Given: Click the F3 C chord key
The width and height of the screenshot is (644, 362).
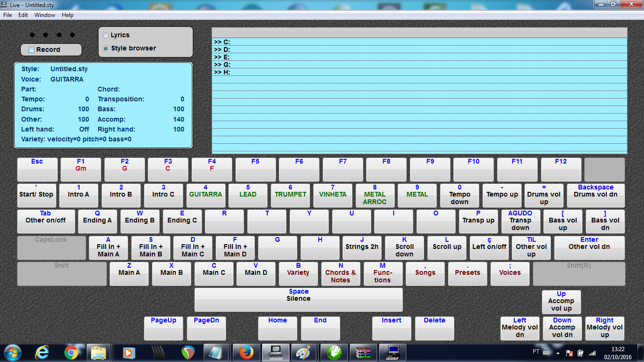Looking at the screenshot, I should click(168, 170).
